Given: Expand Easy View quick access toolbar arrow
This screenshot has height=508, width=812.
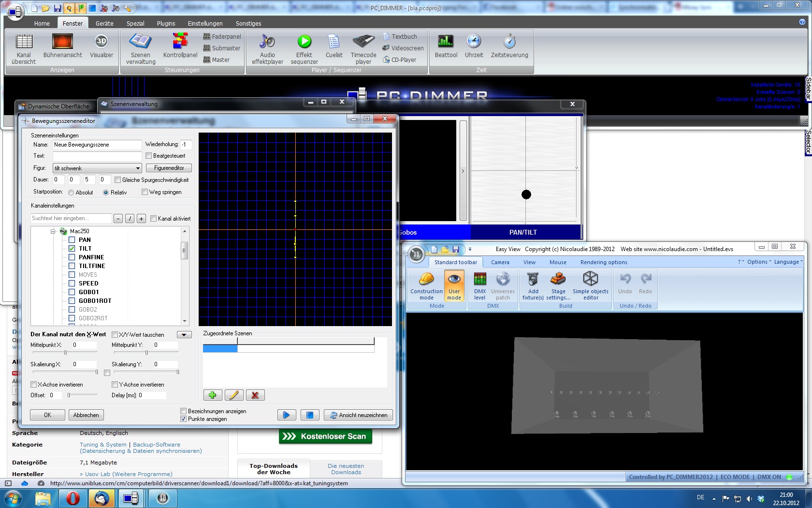Looking at the screenshot, I should (470, 250).
